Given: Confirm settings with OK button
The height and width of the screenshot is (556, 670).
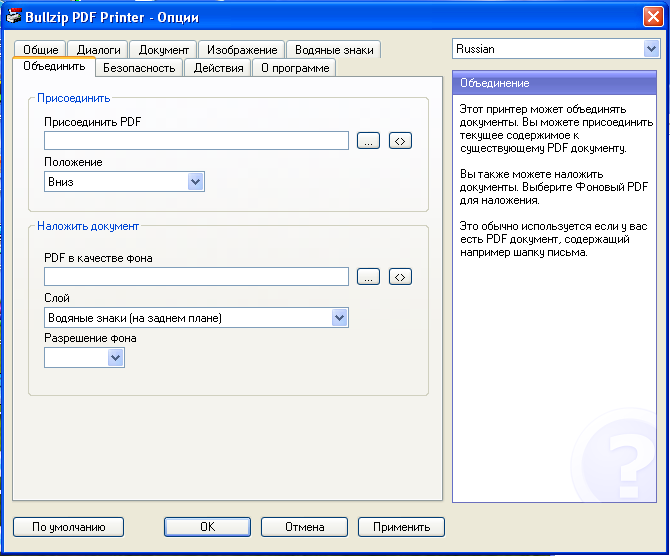Looking at the screenshot, I should [208, 527].
